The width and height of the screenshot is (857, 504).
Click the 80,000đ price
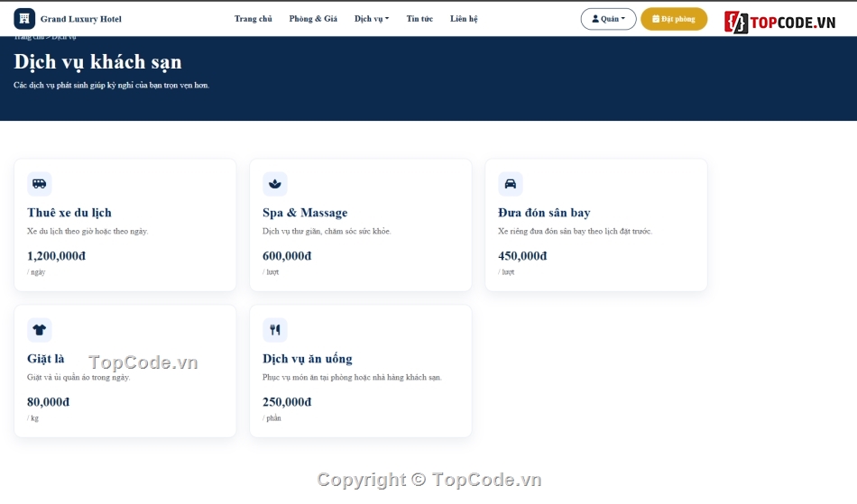point(49,402)
